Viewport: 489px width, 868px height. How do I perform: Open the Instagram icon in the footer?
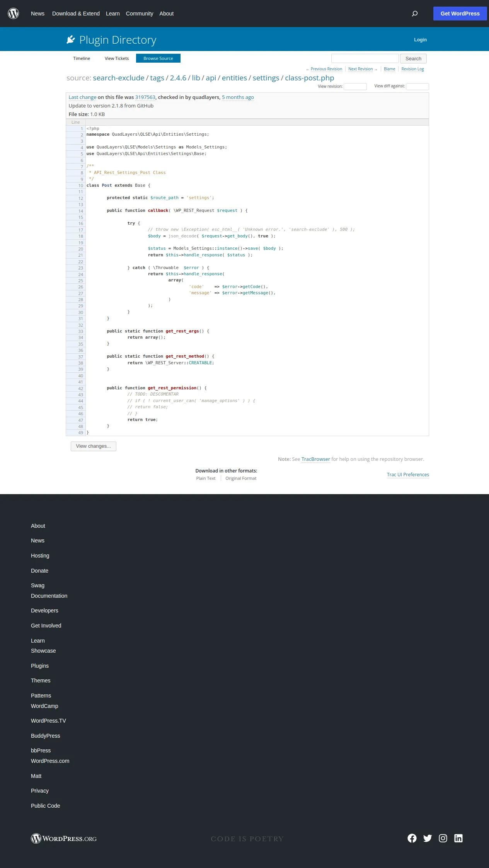point(443,838)
